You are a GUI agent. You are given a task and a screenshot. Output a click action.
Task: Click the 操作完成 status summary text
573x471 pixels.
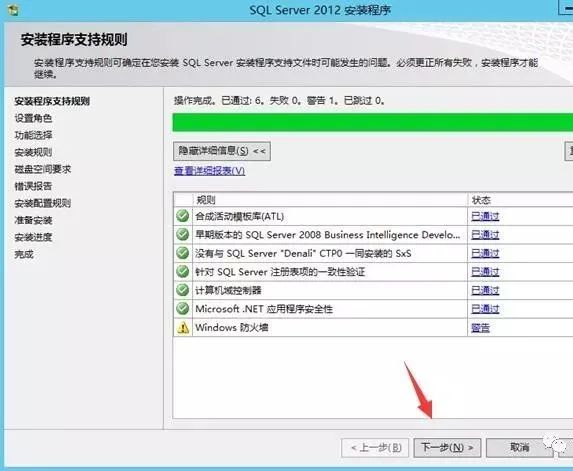(279, 100)
